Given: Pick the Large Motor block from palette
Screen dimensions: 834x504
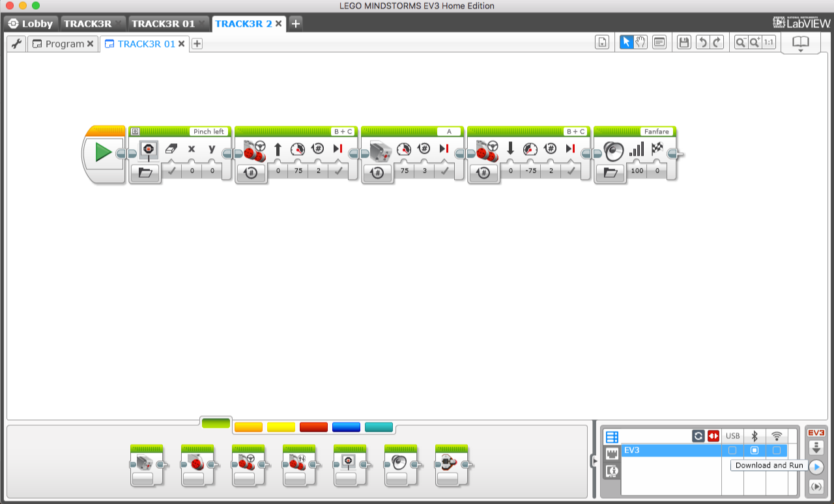Looking at the screenshot, I should point(197,464).
